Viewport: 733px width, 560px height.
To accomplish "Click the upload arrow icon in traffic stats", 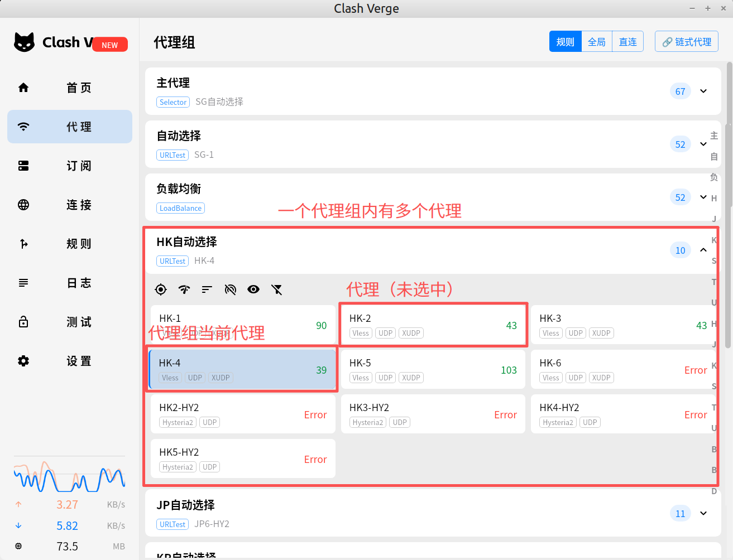I will tap(18, 504).
